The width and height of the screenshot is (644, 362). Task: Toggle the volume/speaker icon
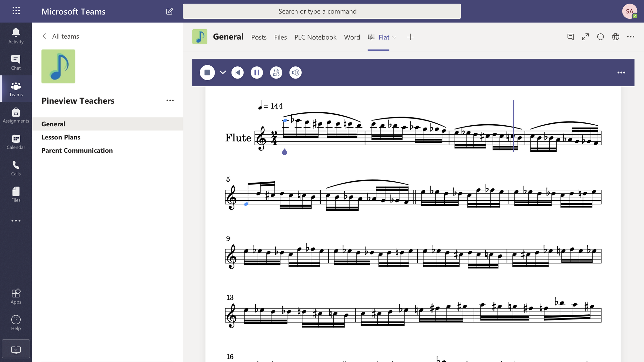click(x=295, y=72)
